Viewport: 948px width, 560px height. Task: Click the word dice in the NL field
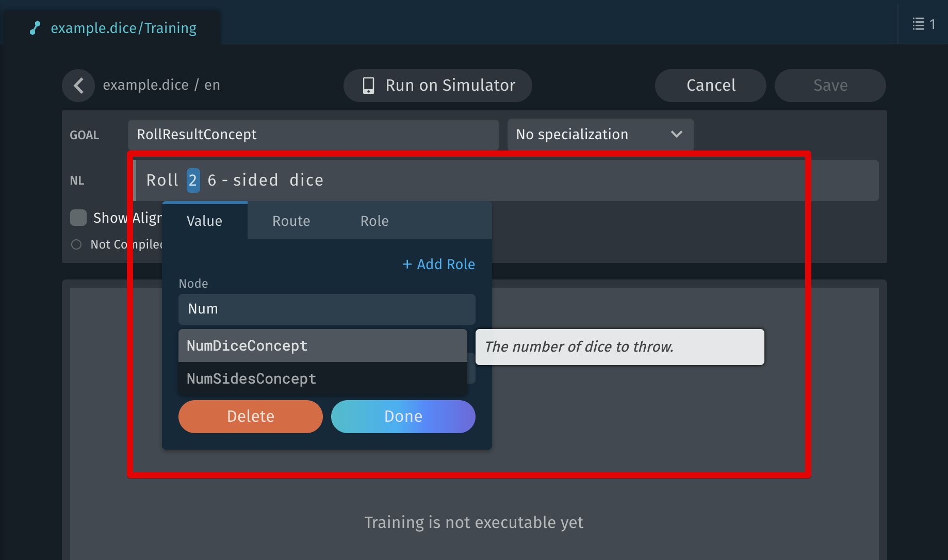(x=306, y=180)
